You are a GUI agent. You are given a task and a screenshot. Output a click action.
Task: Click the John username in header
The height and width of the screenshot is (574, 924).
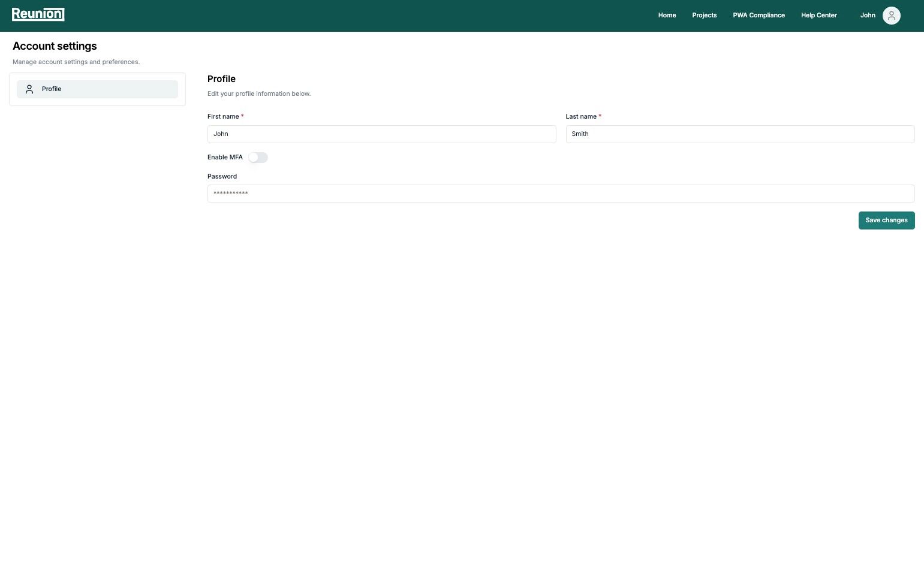(868, 16)
